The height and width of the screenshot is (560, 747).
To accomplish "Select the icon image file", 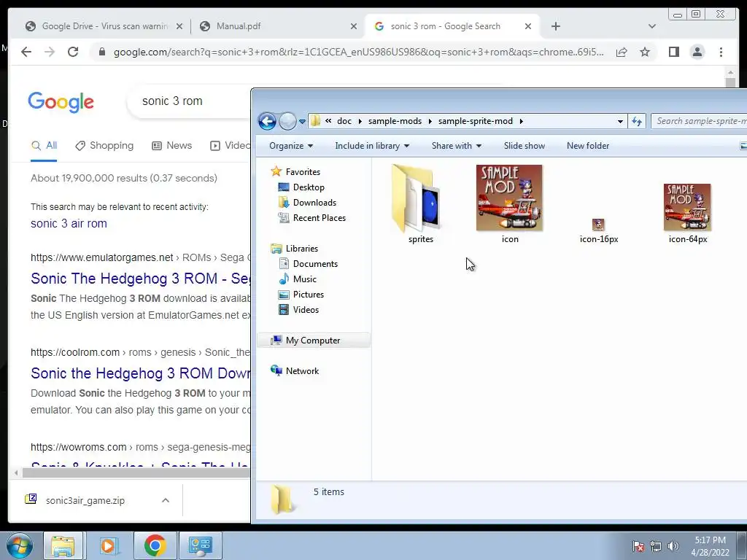I will point(509,204).
